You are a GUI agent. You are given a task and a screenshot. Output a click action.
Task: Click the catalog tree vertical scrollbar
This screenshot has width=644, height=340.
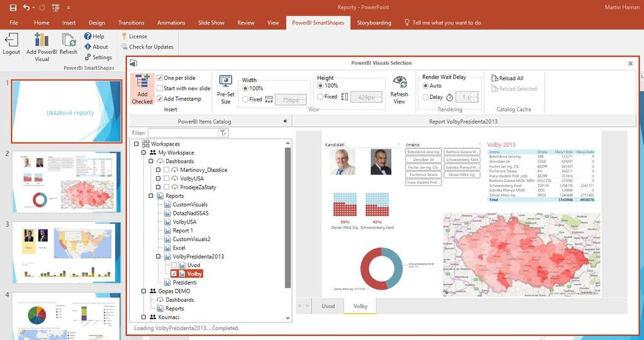click(287, 218)
